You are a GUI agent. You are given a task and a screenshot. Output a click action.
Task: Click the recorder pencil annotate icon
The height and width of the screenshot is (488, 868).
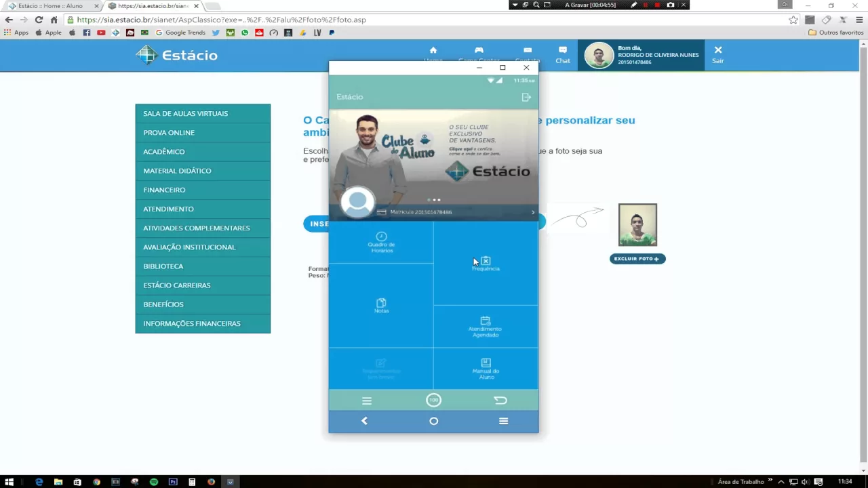pyautogui.click(x=634, y=5)
